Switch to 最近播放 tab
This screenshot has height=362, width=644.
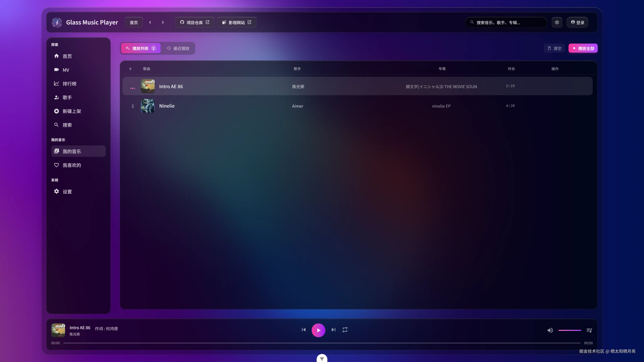coord(178,48)
